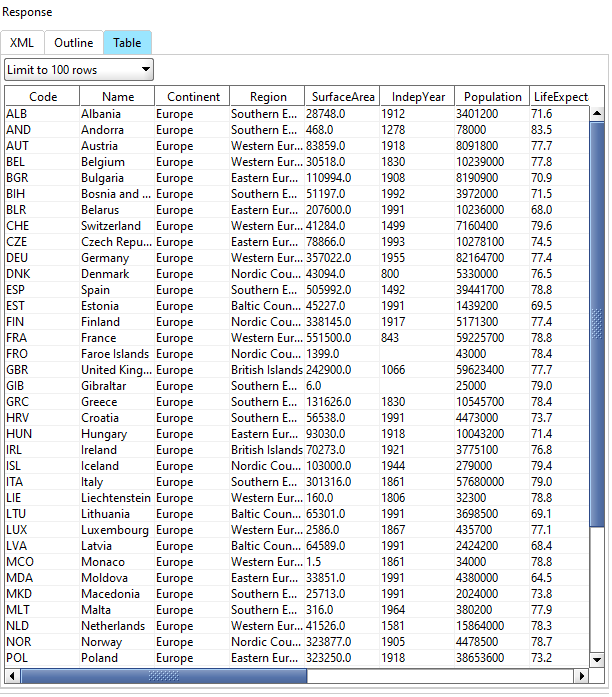This screenshot has width=612, height=697.
Task: Click the Population column header
Action: (492, 96)
